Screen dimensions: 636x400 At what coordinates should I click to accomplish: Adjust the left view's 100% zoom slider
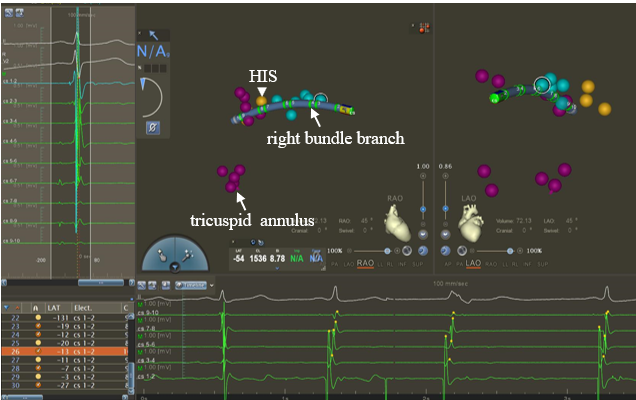coord(387,251)
